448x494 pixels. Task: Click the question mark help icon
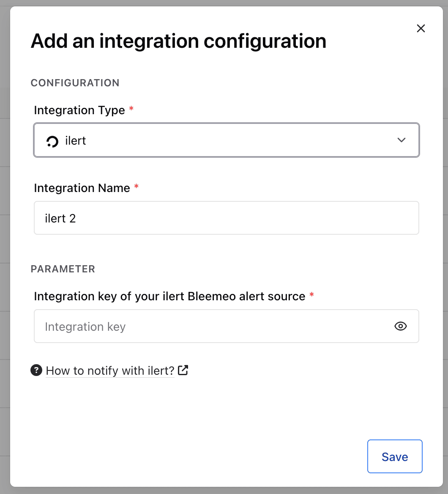pos(36,370)
